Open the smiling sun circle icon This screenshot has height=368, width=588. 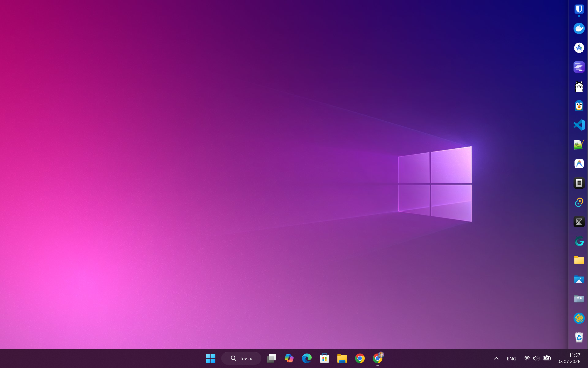[x=579, y=318]
